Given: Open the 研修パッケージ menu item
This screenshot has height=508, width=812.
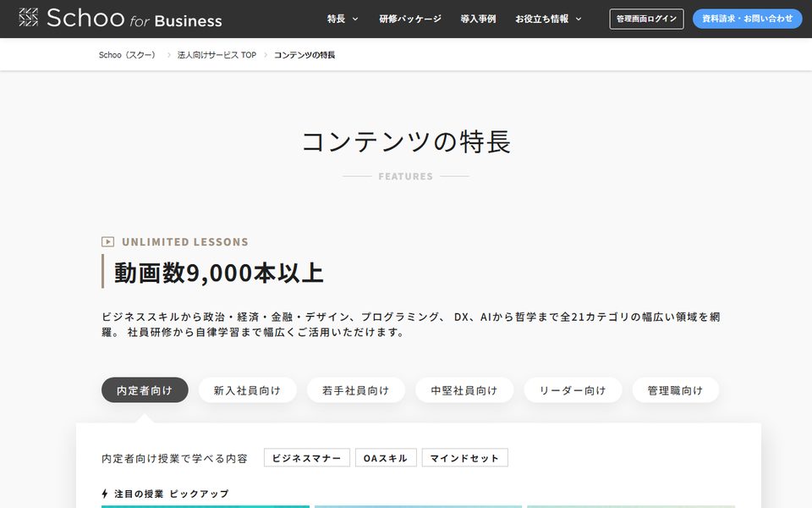Looking at the screenshot, I should [x=410, y=19].
